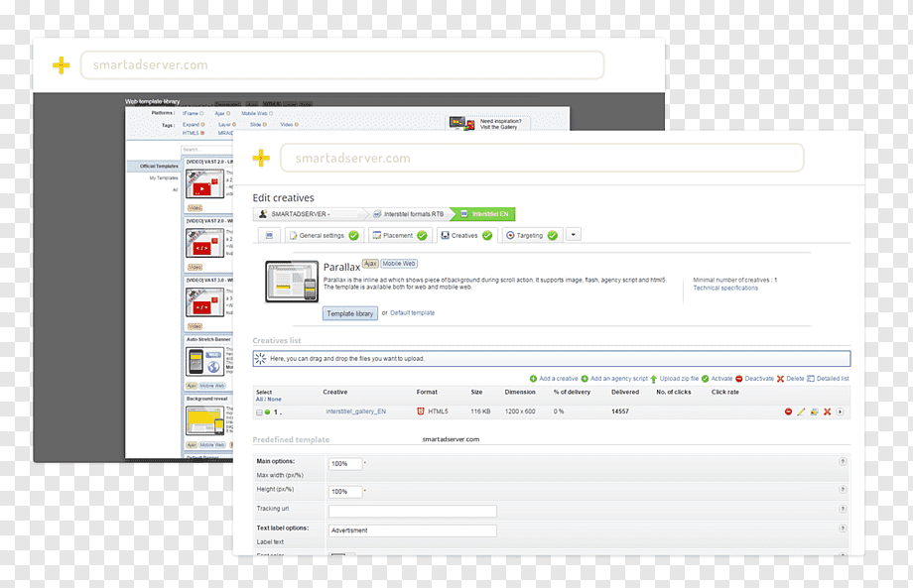Click the Detailed list icon
The height and width of the screenshot is (588, 913).
point(810,379)
